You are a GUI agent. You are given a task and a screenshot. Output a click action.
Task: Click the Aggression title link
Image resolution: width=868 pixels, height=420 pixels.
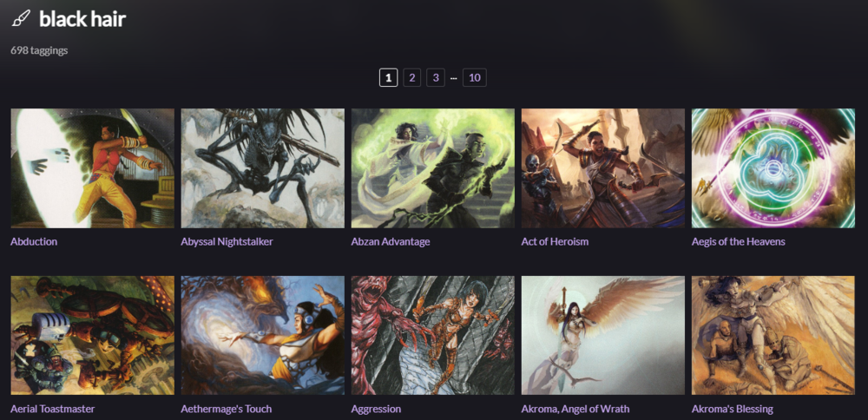[x=376, y=410]
